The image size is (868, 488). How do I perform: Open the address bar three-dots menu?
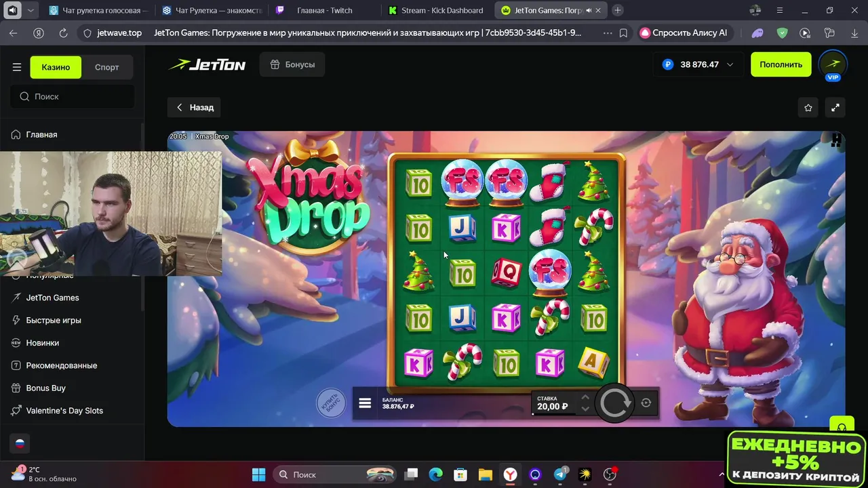tap(607, 33)
